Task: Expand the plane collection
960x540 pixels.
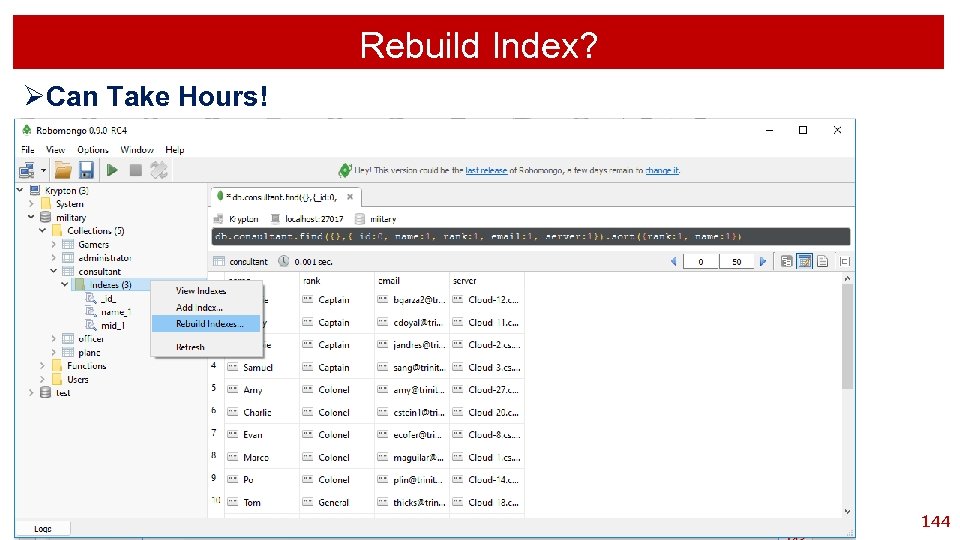Action: point(53,353)
